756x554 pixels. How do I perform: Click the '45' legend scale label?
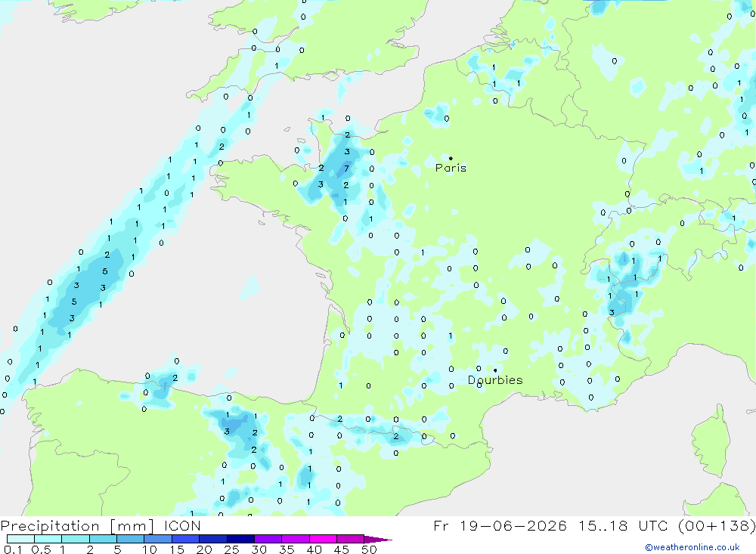342,549
